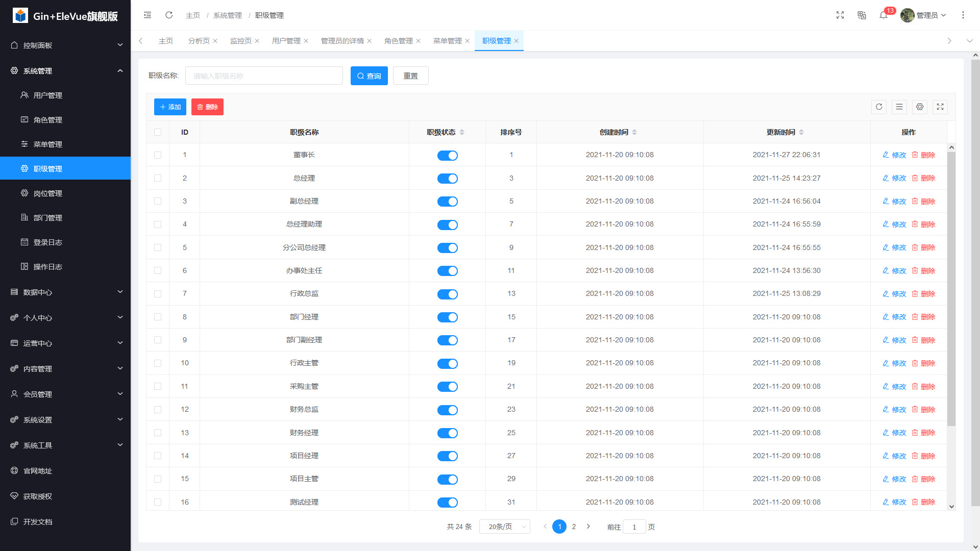Open table column settings gear icon
Image resolution: width=980 pixels, height=551 pixels.
pyautogui.click(x=920, y=107)
